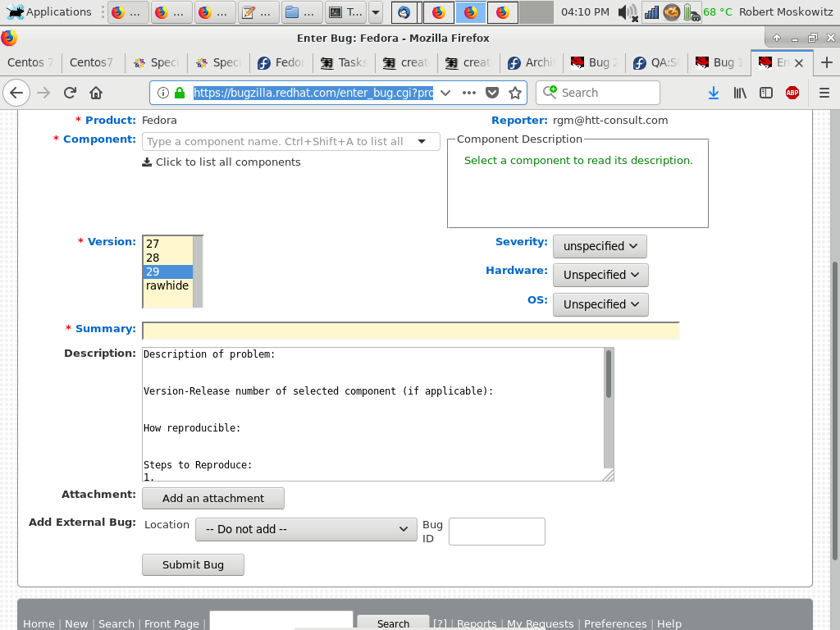Image resolution: width=840 pixels, height=630 pixels.
Task: Open the Firefox hamburger menu
Action: coord(824,93)
